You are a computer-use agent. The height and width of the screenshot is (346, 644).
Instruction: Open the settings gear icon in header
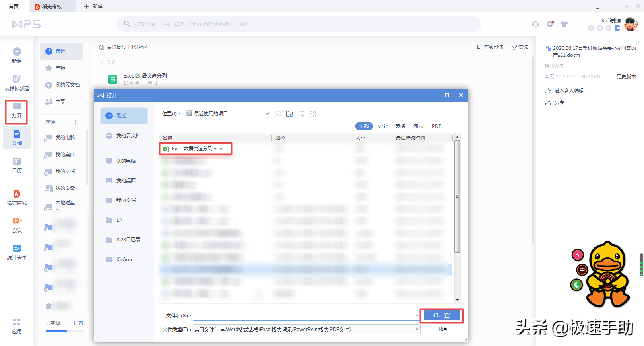click(550, 24)
